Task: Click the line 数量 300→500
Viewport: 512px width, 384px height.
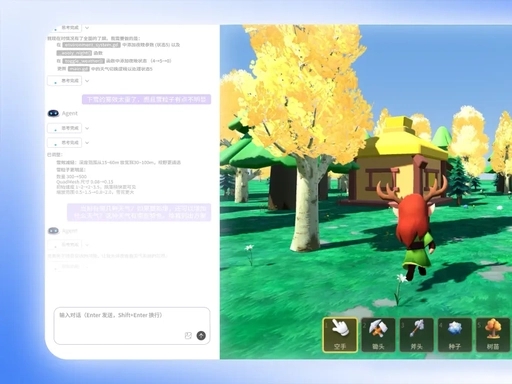Action: (x=71, y=177)
